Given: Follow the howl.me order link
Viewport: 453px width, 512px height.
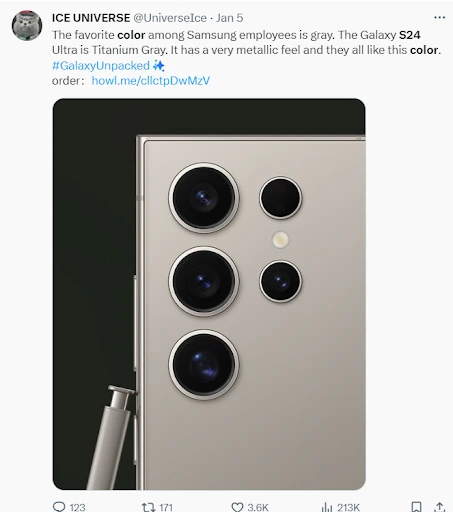Looking at the screenshot, I should click(151, 81).
